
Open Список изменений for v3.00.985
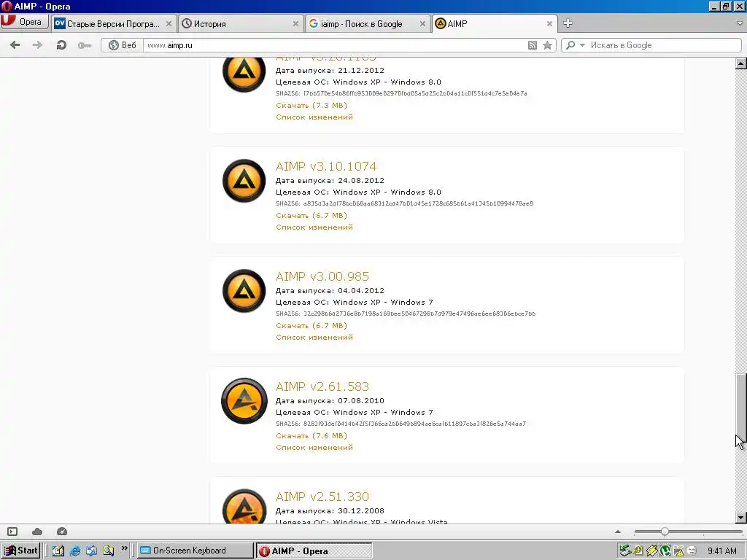tap(314, 337)
